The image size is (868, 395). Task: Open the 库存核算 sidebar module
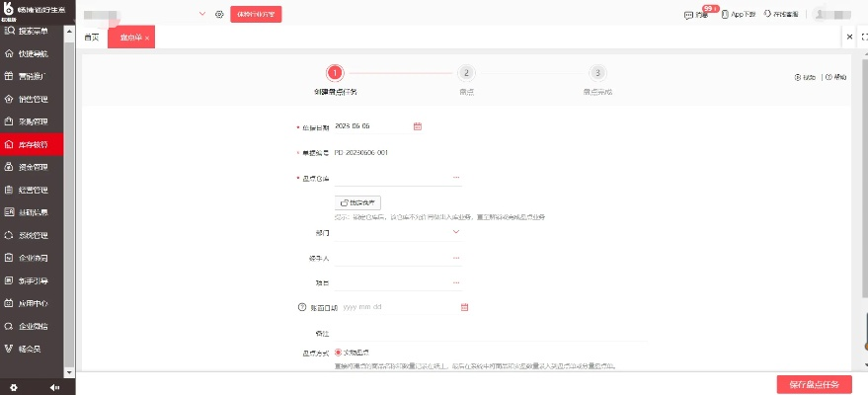click(x=39, y=144)
